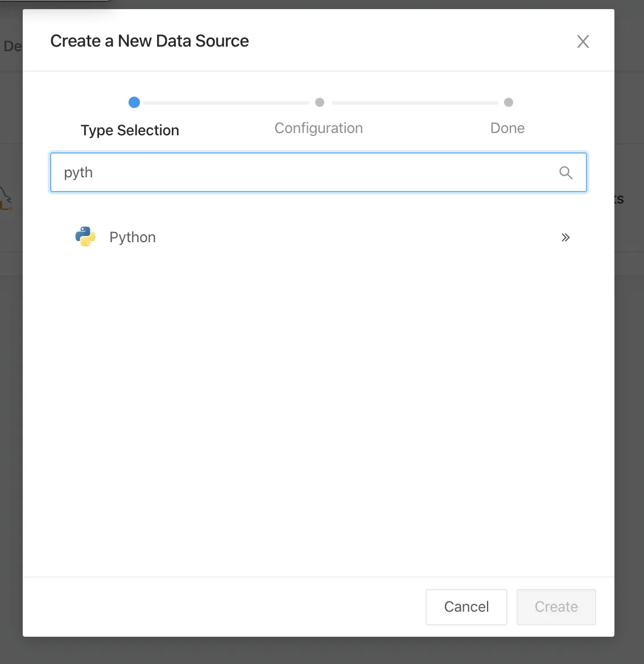Choose the Python data source name
644x664 pixels.
pos(133,237)
